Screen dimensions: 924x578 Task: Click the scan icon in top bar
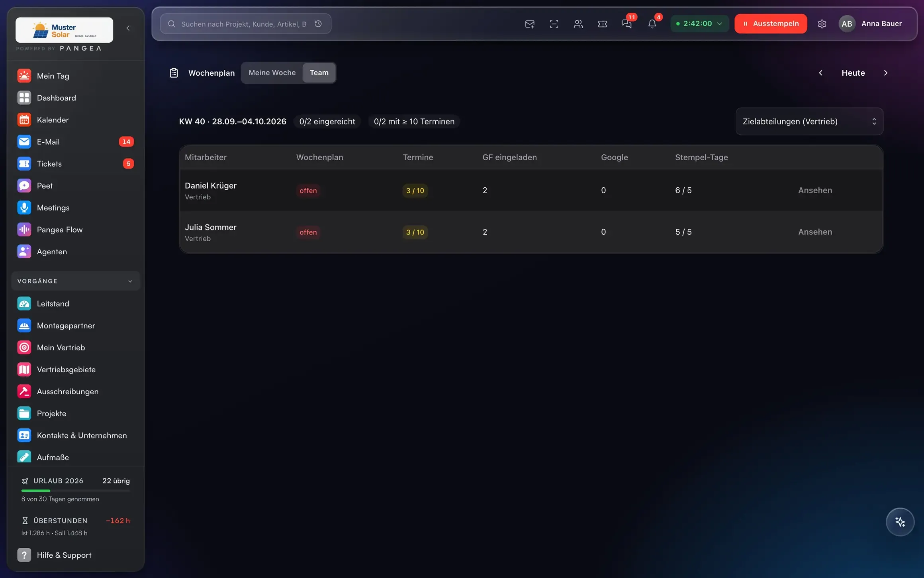coord(554,24)
